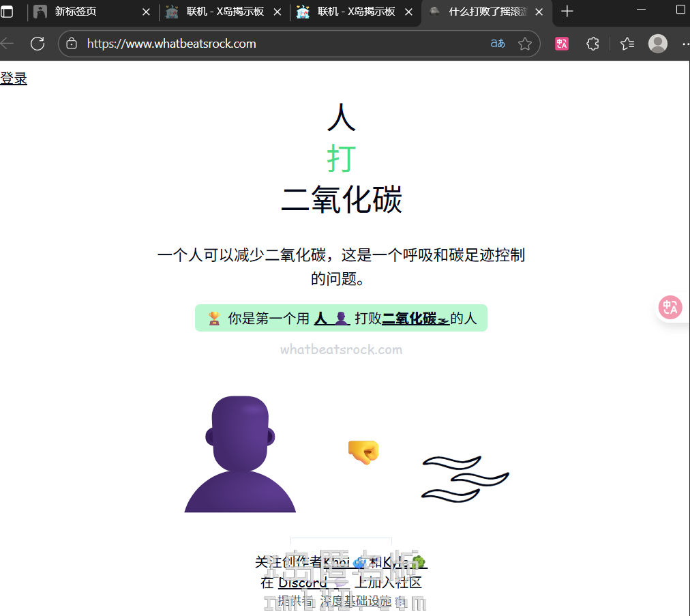Click the page translate icon in address bar
The image size is (690, 616).
click(x=498, y=44)
